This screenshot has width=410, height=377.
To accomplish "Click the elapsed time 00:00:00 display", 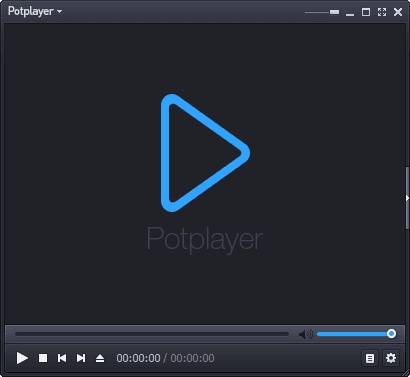I will (x=138, y=358).
